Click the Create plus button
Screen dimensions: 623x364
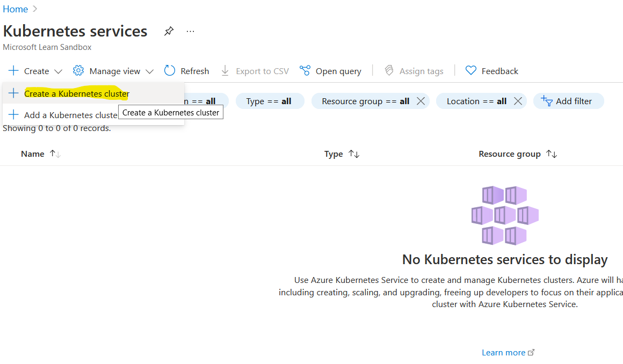pyautogui.click(x=13, y=71)
